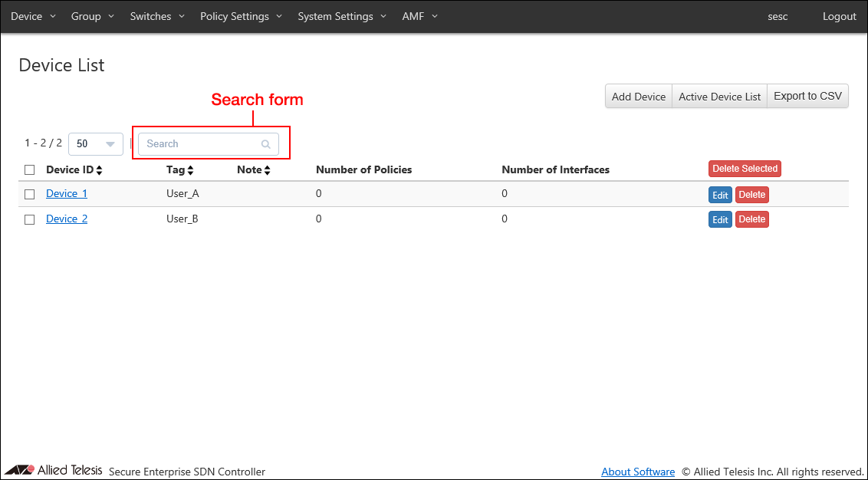The height and width of the screenshot is (480, 868).
Task: Click the search magnifier icon
Action: click(x=266, y=144)
